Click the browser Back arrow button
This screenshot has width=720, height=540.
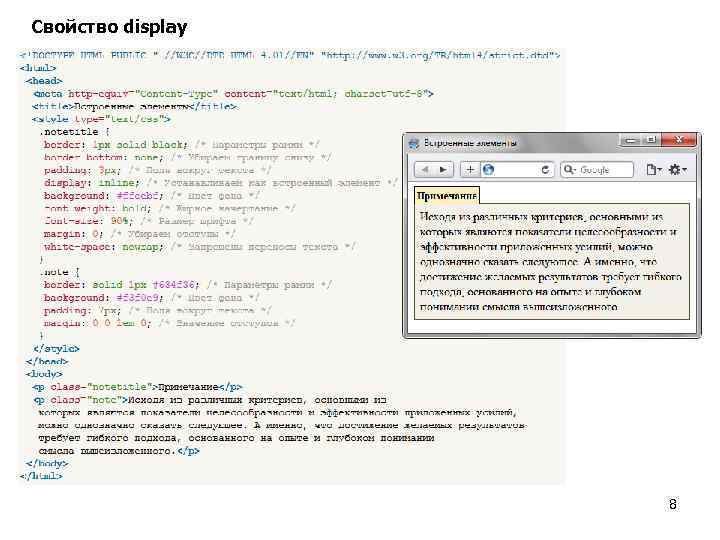[x=424, y=169]
